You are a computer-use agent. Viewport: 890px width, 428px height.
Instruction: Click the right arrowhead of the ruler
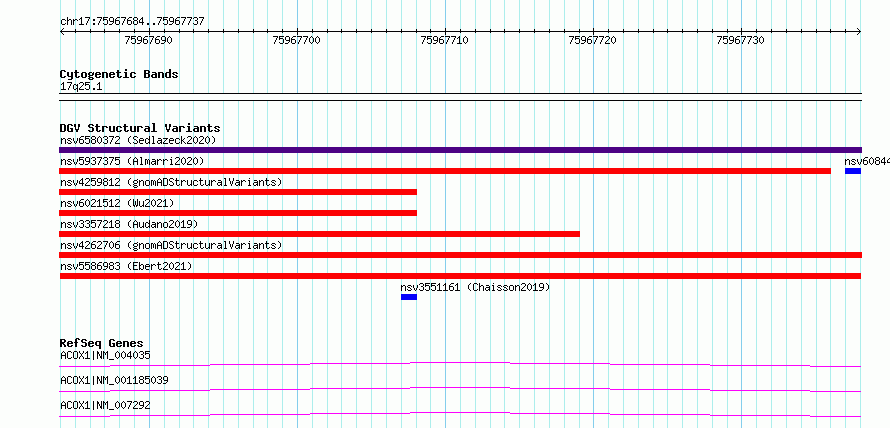pyautogui.click(x=859, y=31)
